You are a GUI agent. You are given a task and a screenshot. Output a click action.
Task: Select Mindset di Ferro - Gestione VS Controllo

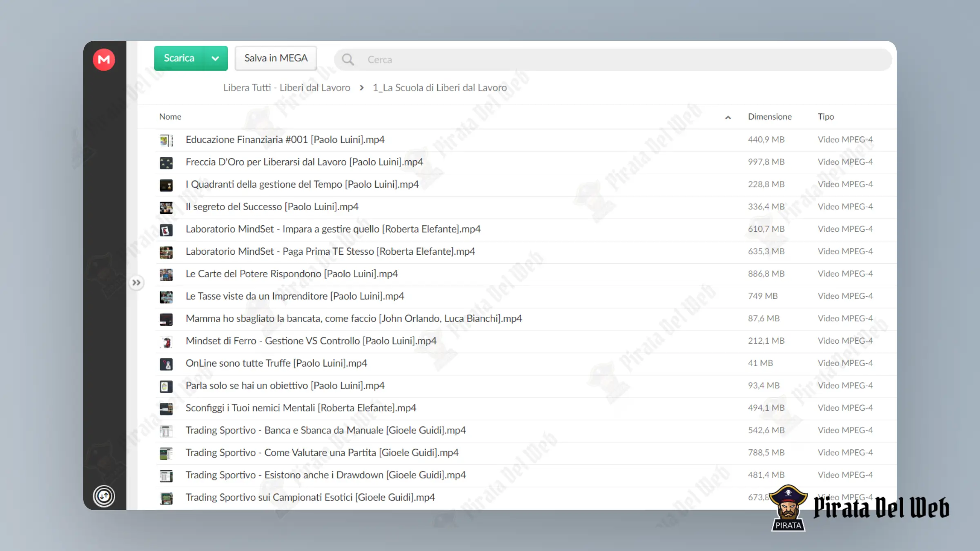(x=311, y=341)
